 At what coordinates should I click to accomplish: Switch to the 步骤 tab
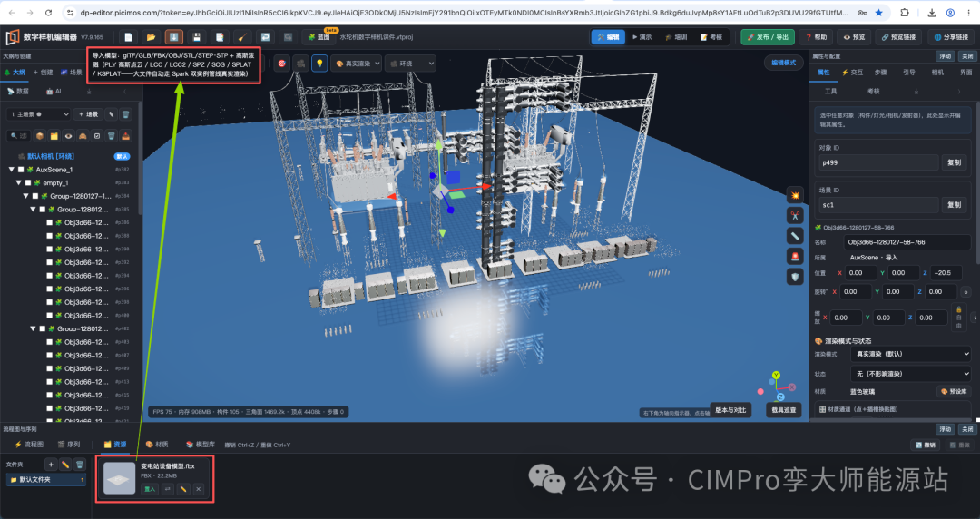coord(880,73)
